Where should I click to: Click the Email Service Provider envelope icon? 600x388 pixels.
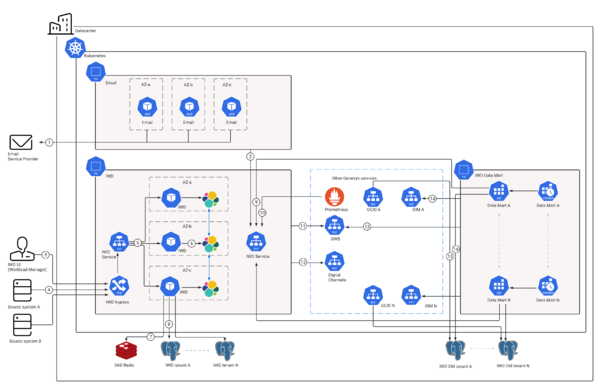[21, 142]
